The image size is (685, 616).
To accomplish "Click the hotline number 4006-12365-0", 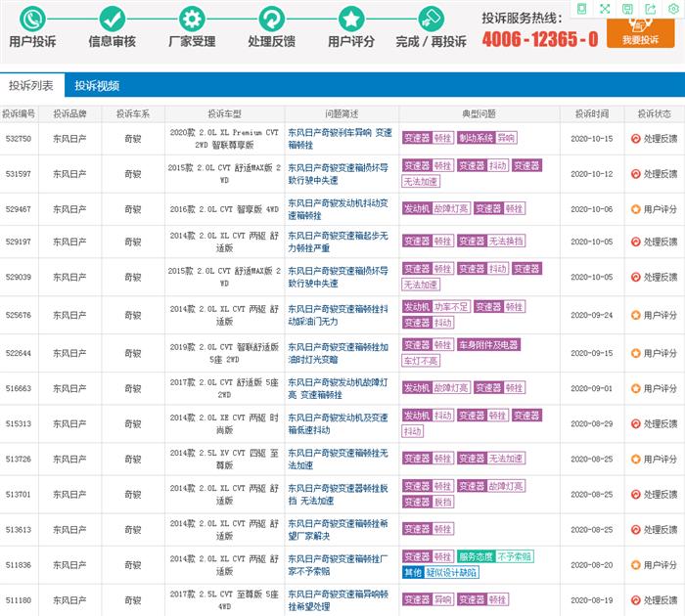I will tap(540, 39).
